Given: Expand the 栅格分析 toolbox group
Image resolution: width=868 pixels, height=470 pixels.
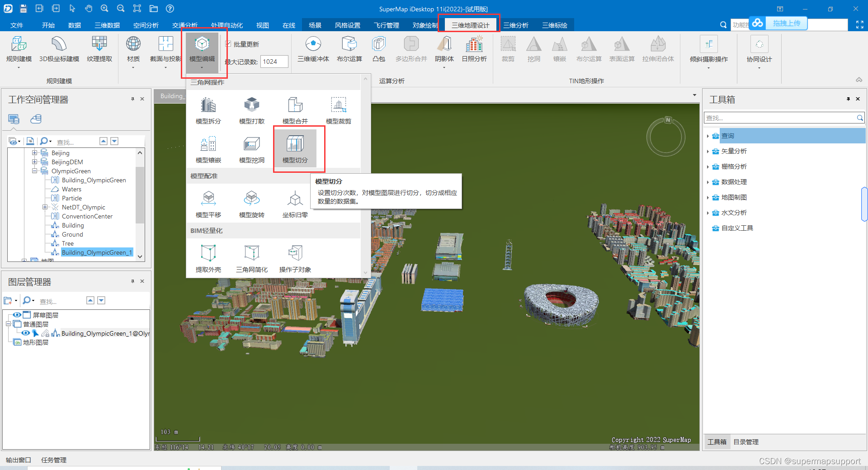Looking at the screenshot, I should click(x=708, y=166).
